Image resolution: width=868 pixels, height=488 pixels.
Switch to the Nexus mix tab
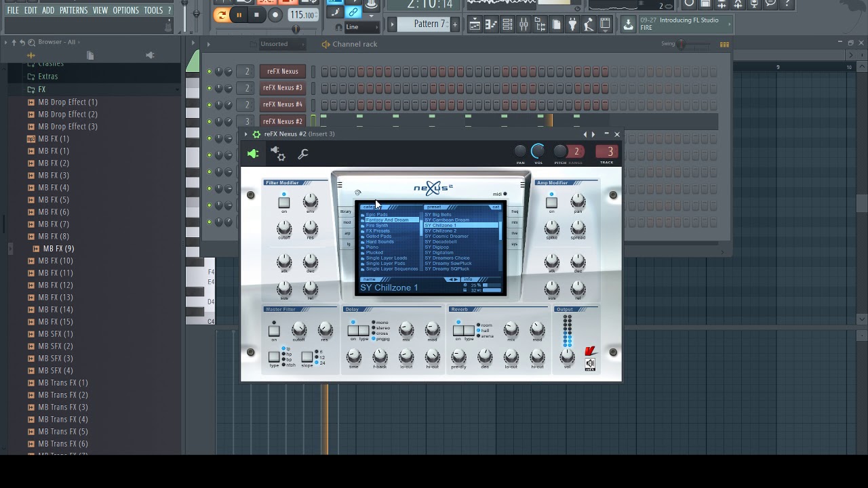pyautogui.click(x=515, y=222)
